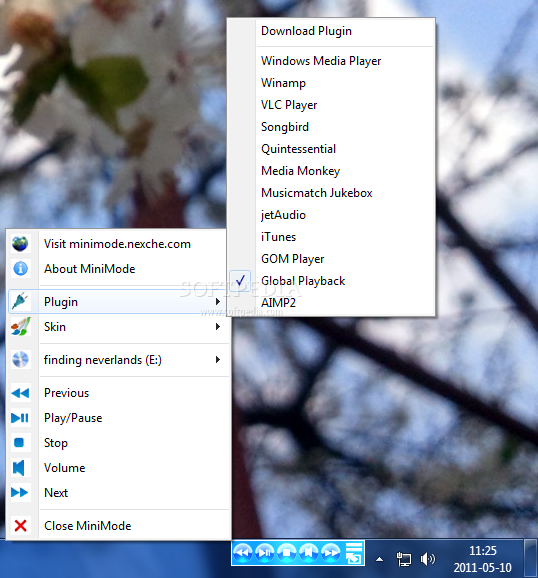Choose Plugin in the context menu
The height and width of the screenshot is (578, 538).
coord(118,302)
